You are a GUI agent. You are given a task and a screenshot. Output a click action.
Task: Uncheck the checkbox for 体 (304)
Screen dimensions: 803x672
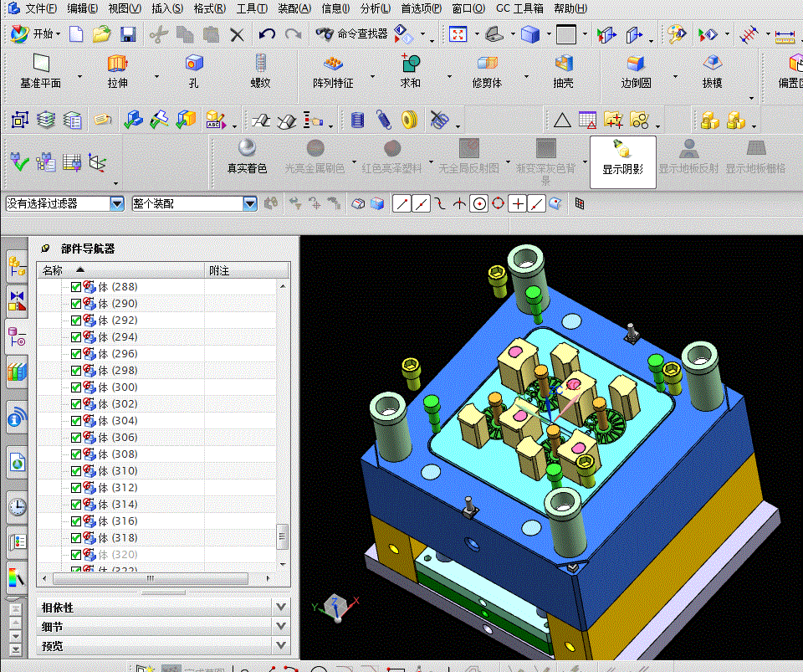(76, 420)
